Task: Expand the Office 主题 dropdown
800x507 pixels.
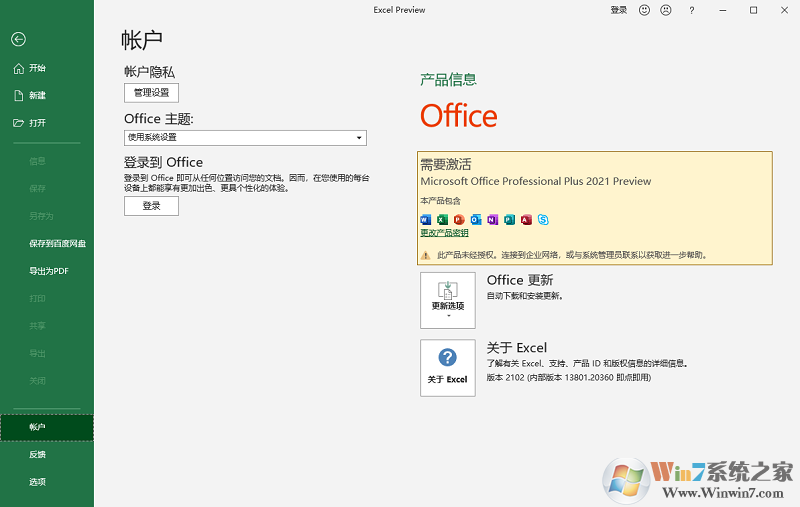Action: click(x=245, y=138)
